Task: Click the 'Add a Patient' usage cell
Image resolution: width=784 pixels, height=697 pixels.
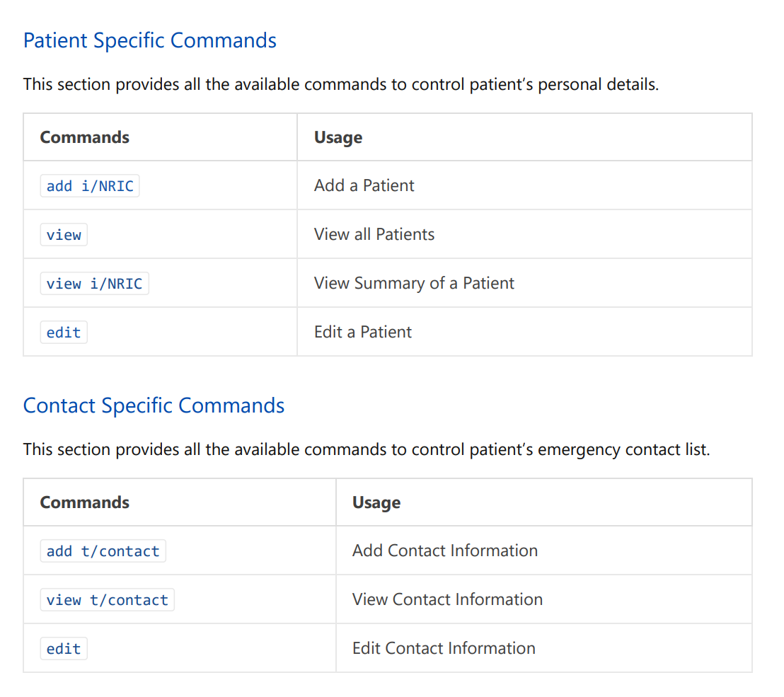Action: click(x=364, y=185)
